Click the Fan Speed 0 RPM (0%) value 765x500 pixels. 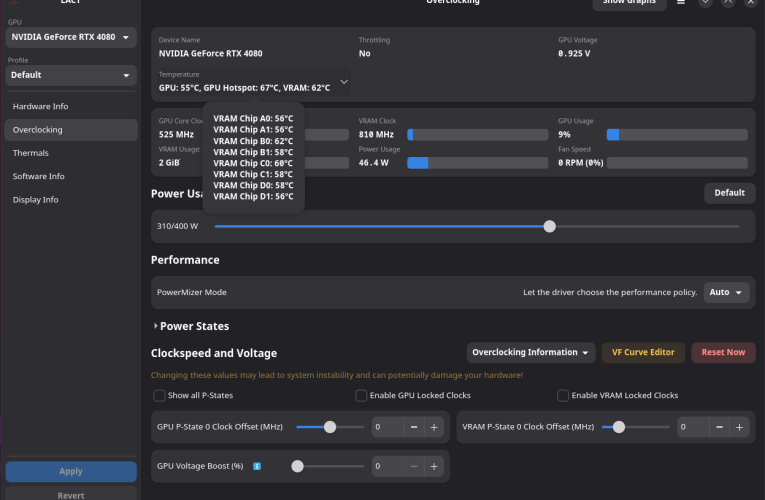click(581, 163)
